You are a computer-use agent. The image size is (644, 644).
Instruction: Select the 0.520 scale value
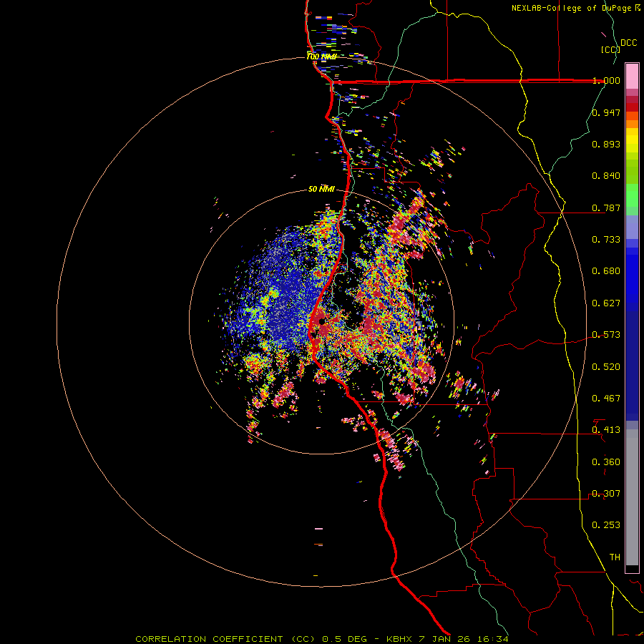click(606, 367)
